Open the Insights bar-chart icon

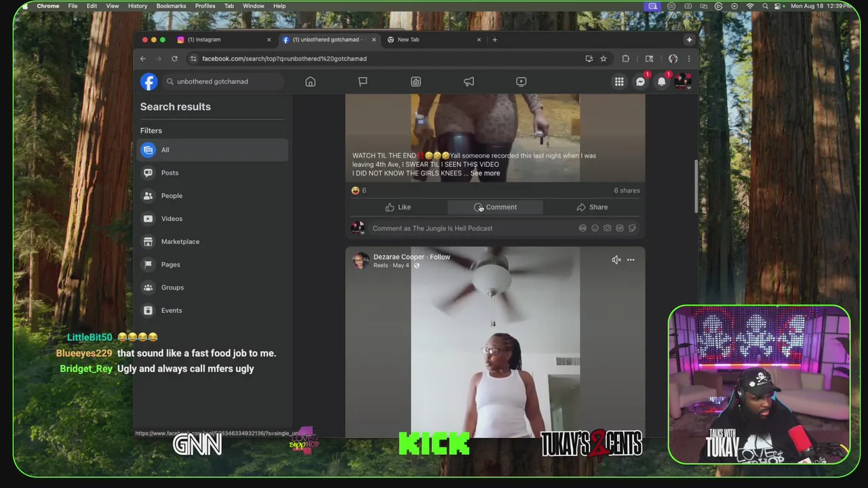[416, 82]
